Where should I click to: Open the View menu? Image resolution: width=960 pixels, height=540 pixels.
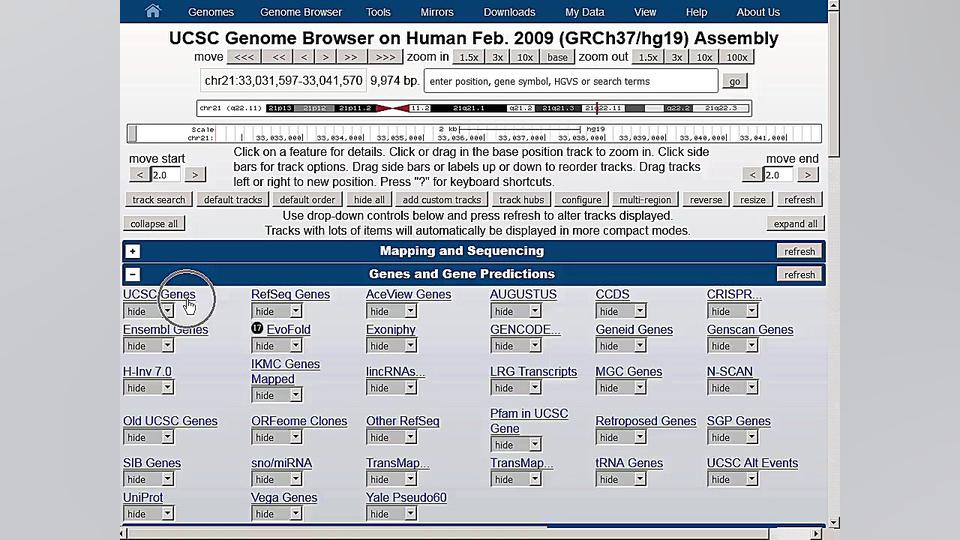pos(645,12)
